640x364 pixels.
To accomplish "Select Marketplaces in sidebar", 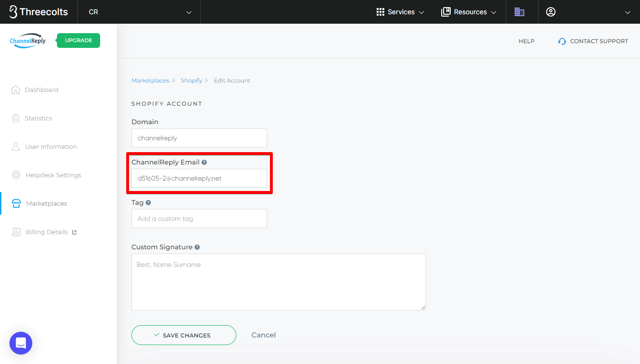I will tap(46, 203).
